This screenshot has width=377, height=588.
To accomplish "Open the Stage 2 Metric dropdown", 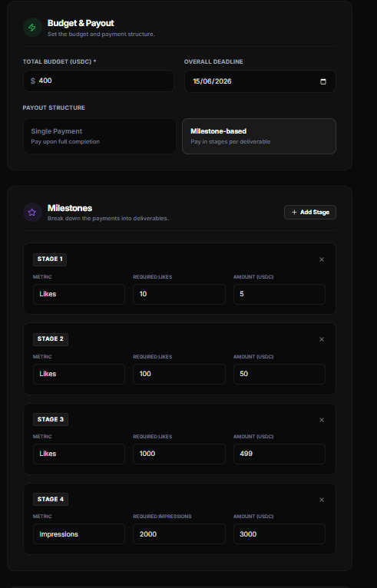I will pyautogui.click(x=79, y=374).
